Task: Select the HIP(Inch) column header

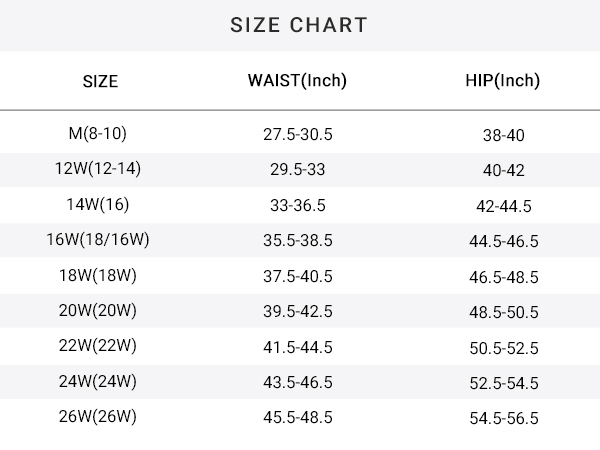Action: (x=503, y=81)
